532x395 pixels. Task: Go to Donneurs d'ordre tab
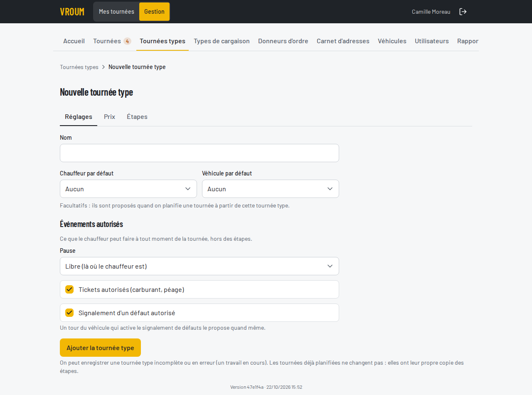tap(283, 41)
